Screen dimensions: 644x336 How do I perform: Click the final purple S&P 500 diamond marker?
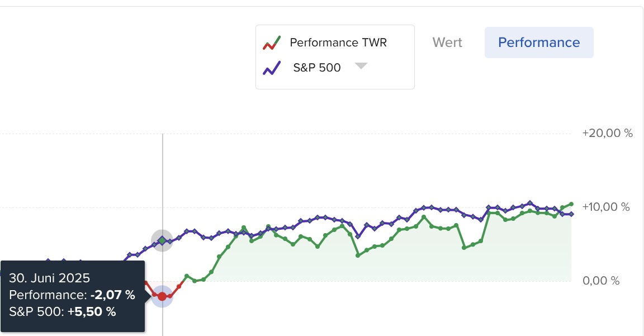[571, 214]
